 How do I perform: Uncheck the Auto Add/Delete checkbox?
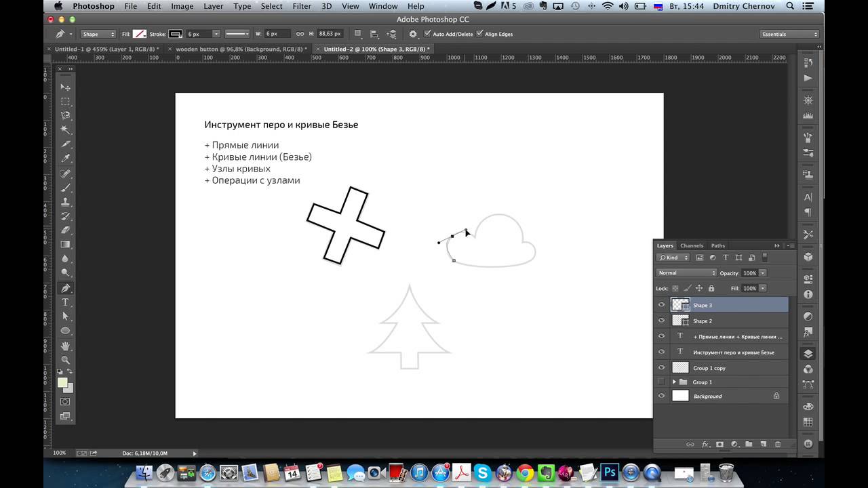click(x=427, y=34)
